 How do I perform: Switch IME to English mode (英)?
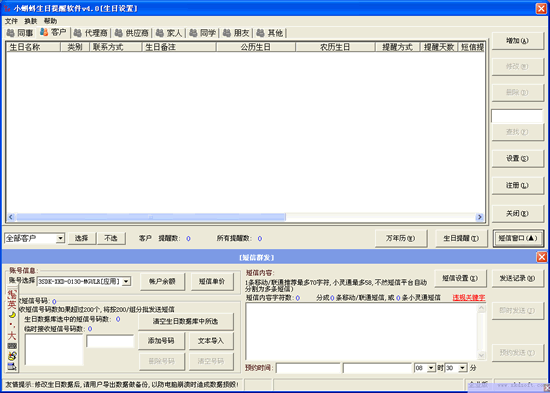click(12, 304)
